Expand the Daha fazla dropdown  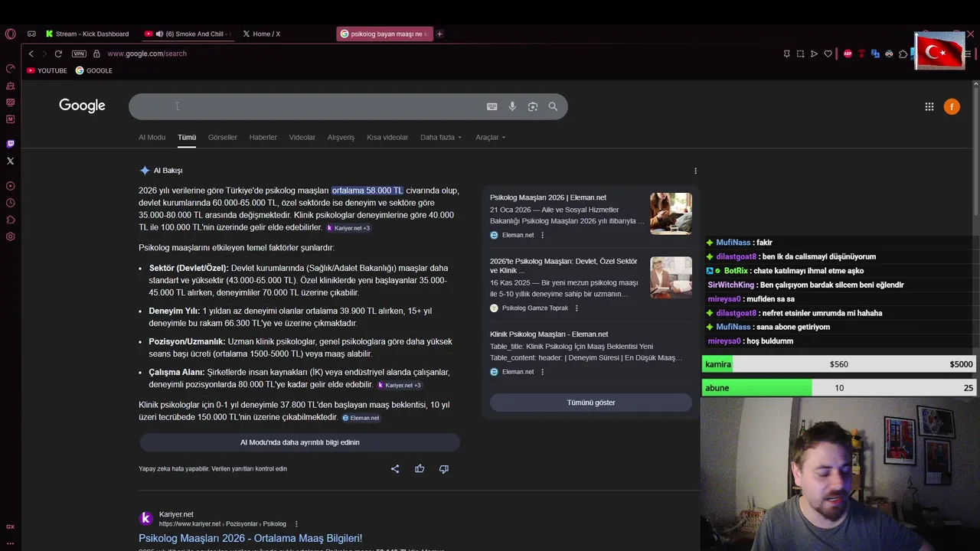441,138
